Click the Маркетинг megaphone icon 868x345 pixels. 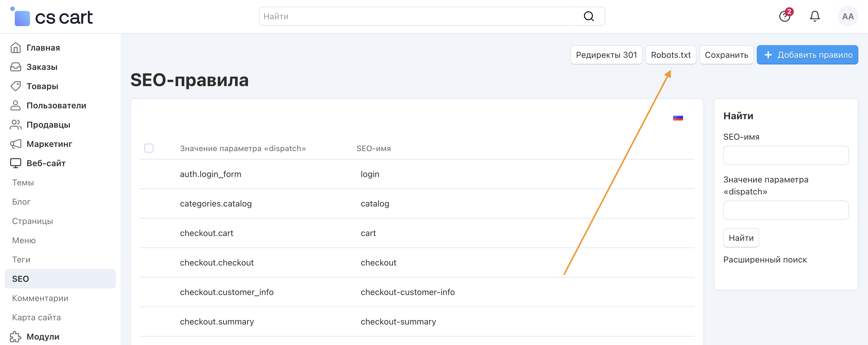(x=15, y=144)
